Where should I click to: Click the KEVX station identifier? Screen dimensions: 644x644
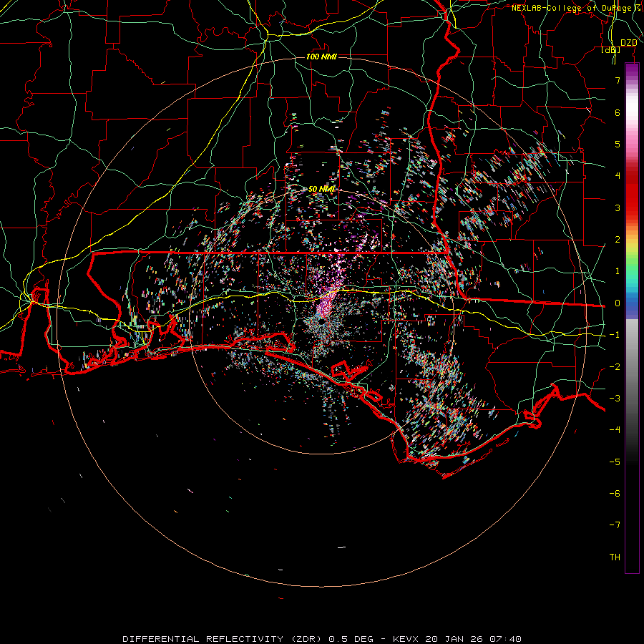coord(406,639)
